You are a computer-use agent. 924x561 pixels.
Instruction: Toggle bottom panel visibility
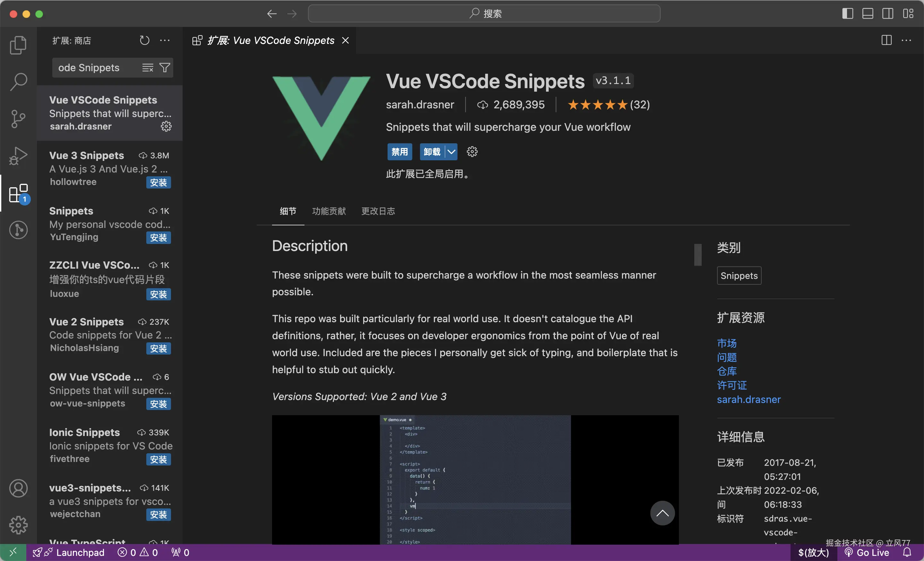[x=868, y=14]
